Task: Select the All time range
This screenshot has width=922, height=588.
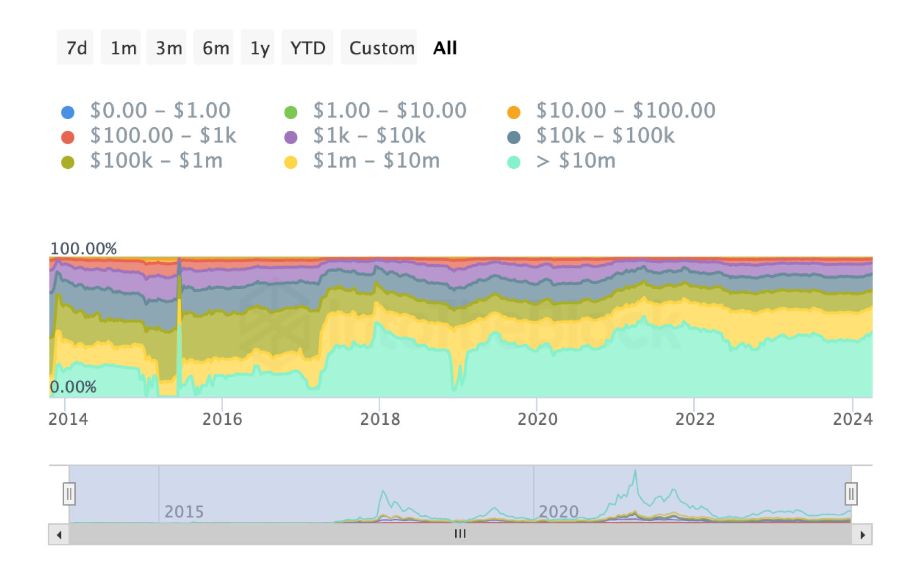Action: pyautogui.click(x=444, y=48)
